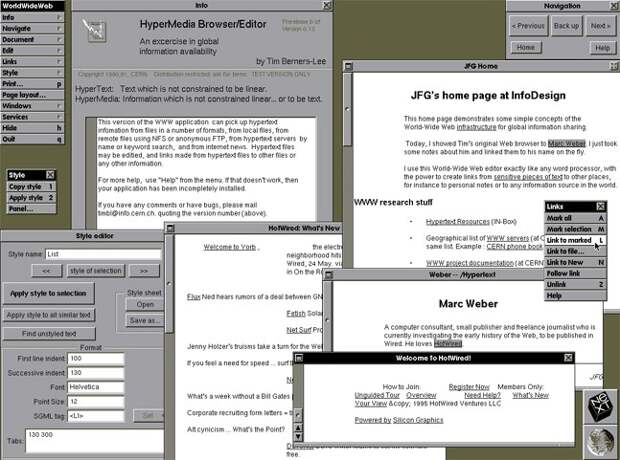Select Hide in the WorldWideWeb menu
This screenshot has height=460, width=620.
[x=32, y=128]
